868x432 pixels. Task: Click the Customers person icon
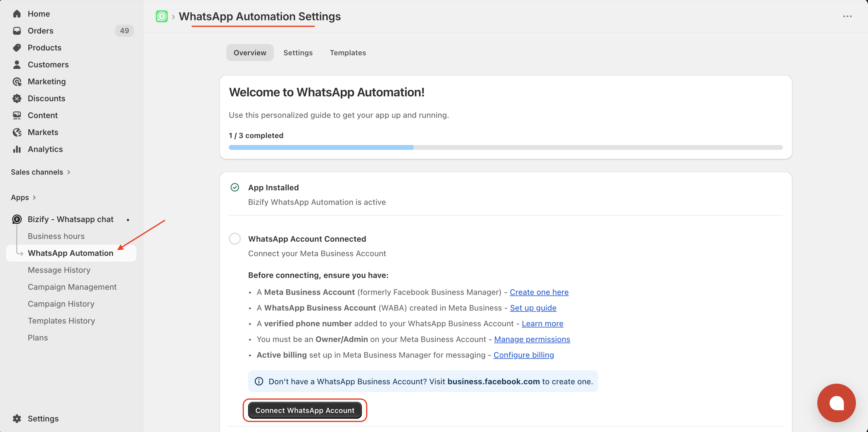(x=17, y=64)
